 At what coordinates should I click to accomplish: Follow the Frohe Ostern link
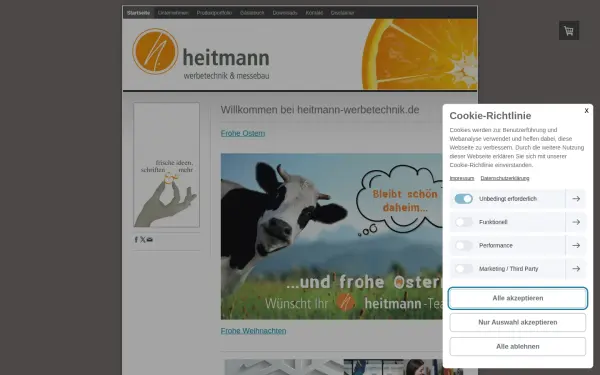[x=243, y=133]
